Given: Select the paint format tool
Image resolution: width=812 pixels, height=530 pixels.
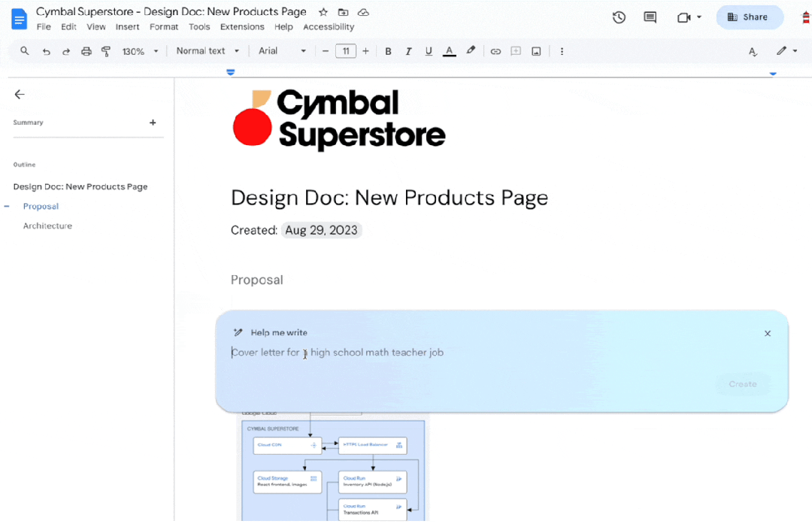Looking at the screenshot, I should (x=106, y=51).
